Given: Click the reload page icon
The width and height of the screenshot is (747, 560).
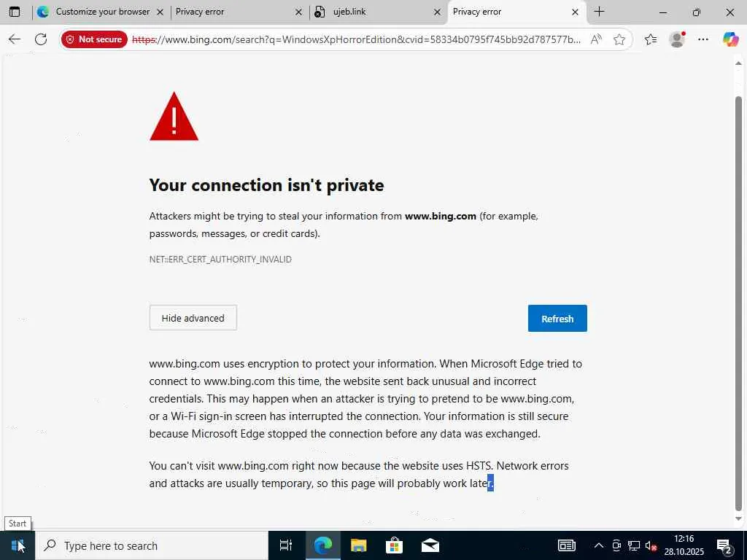Looking at the screenshot, I should pos(41,39).
